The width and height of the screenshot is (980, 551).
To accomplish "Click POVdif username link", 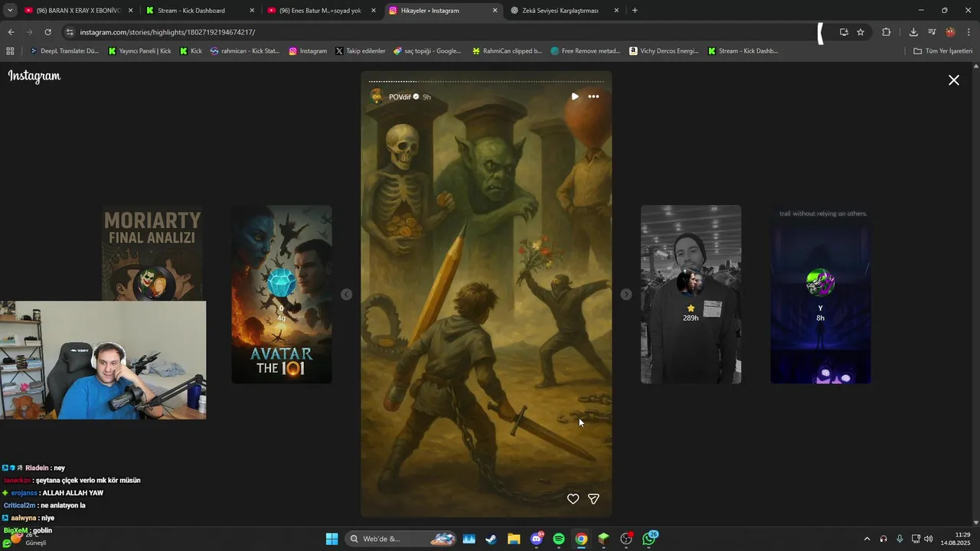I will [400, 97].
